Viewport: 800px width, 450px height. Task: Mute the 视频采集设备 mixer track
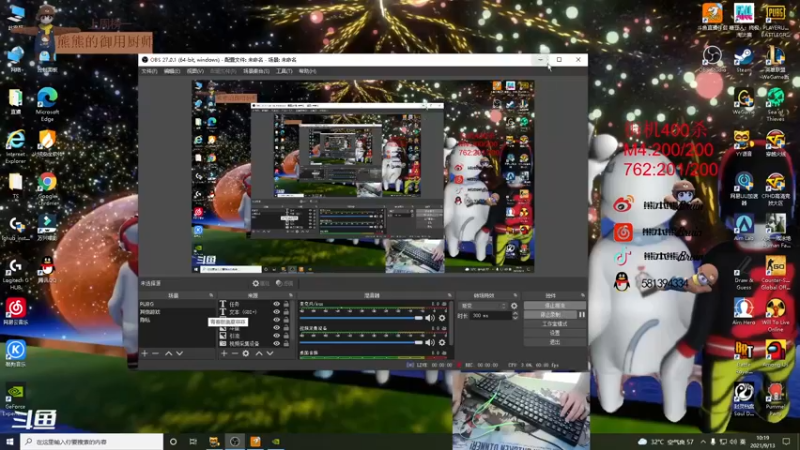tap(430, 342)
